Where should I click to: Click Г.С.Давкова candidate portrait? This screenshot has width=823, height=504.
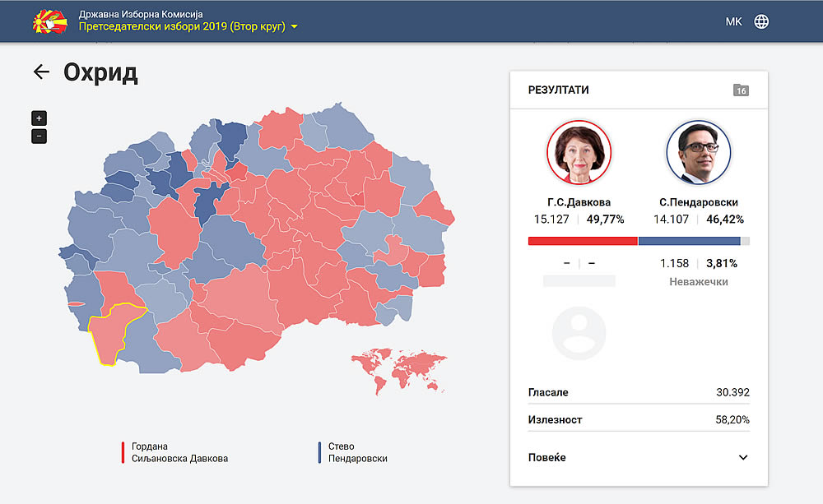[x=579, y=153]
